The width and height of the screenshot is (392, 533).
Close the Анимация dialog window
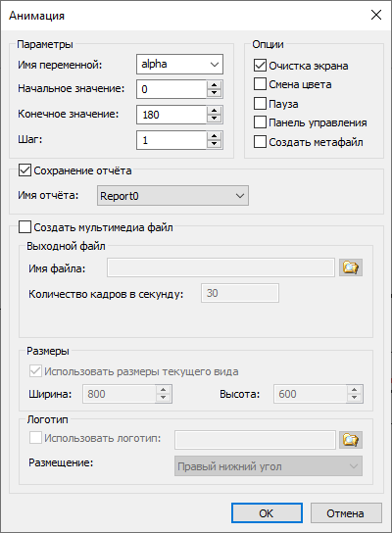click(x=376, y=15)
